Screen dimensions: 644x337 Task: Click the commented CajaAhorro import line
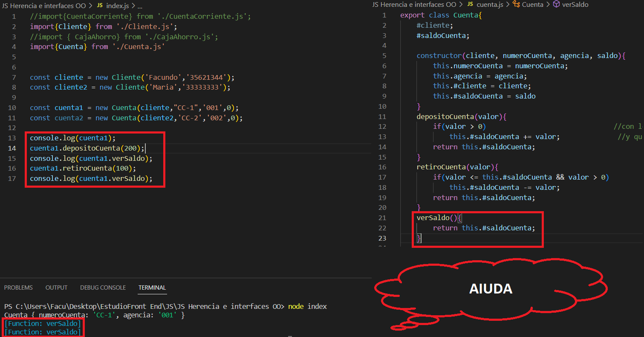pyautogui.click(x=124, y=37)
